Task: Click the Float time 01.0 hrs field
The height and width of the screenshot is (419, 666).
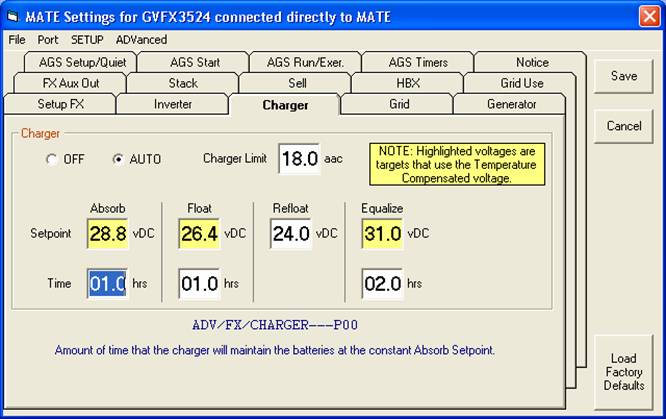Action: 199,284
